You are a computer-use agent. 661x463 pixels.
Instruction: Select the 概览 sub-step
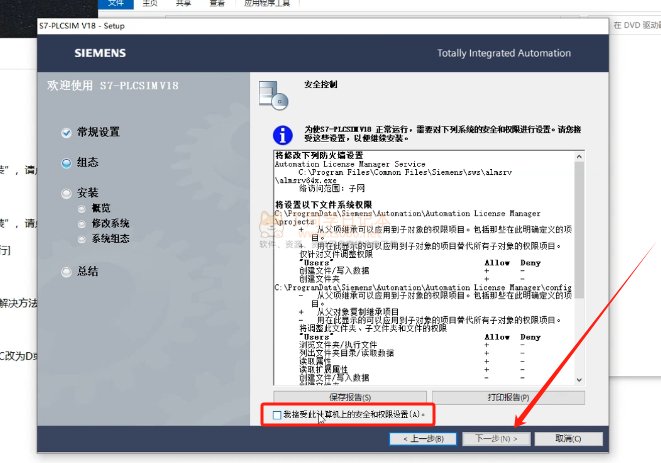point(101,208)
